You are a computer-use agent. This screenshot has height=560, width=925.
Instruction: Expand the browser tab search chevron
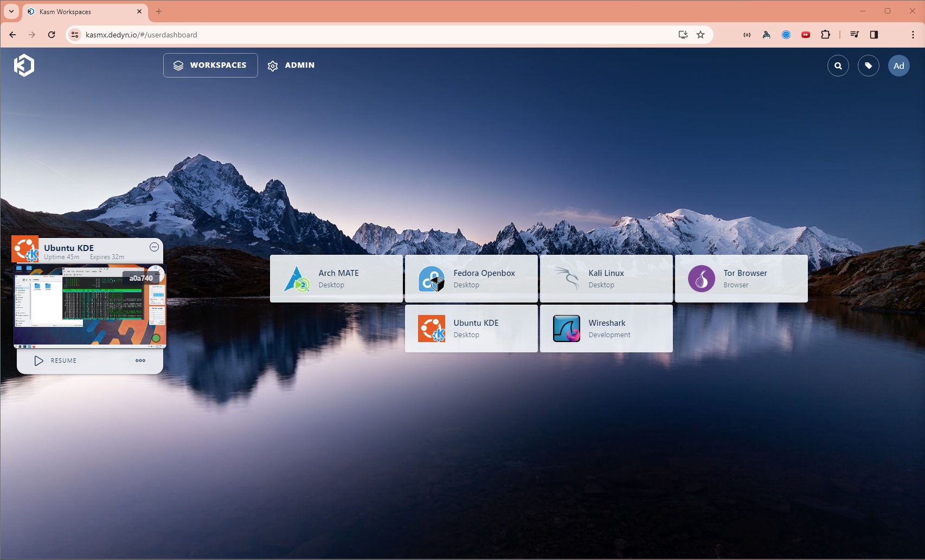tap(11, 11)
